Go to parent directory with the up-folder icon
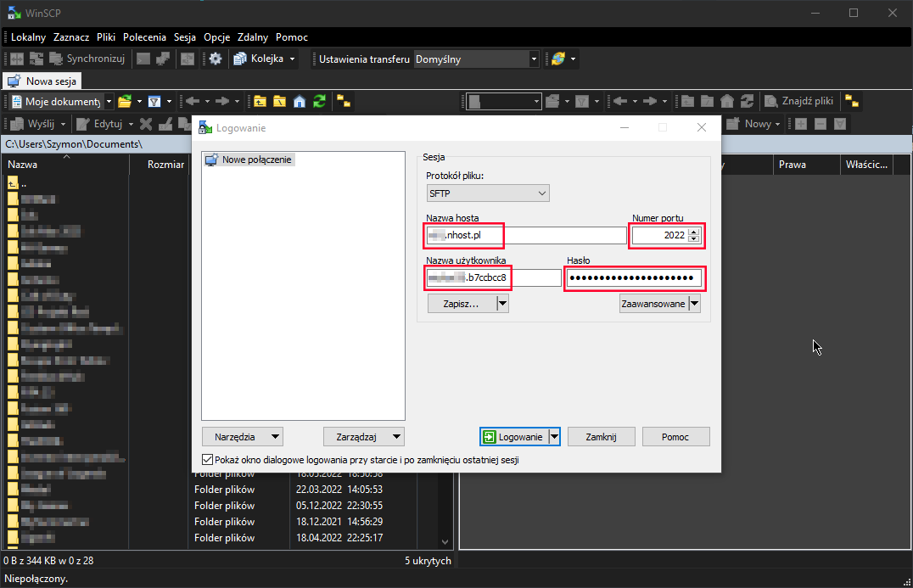The height and width of the screenshot is (588, 913). coord(260,101)
